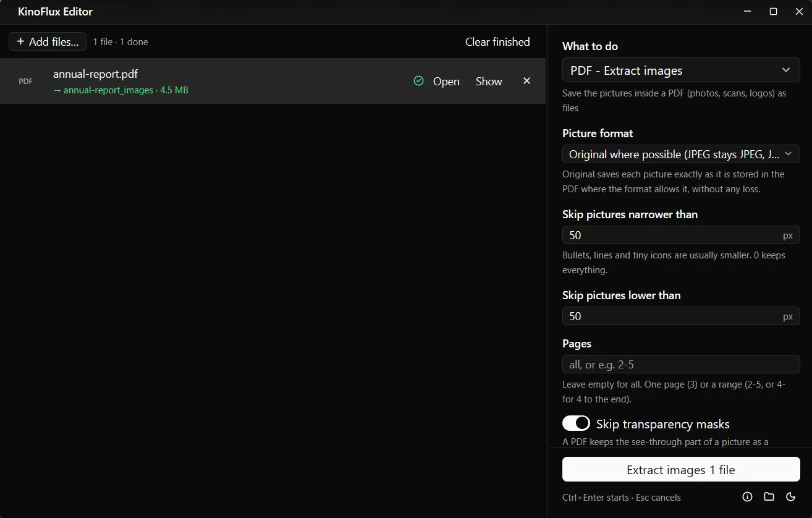
Task: Turn off Skip transparency masks switch
Action: point(576,423)
